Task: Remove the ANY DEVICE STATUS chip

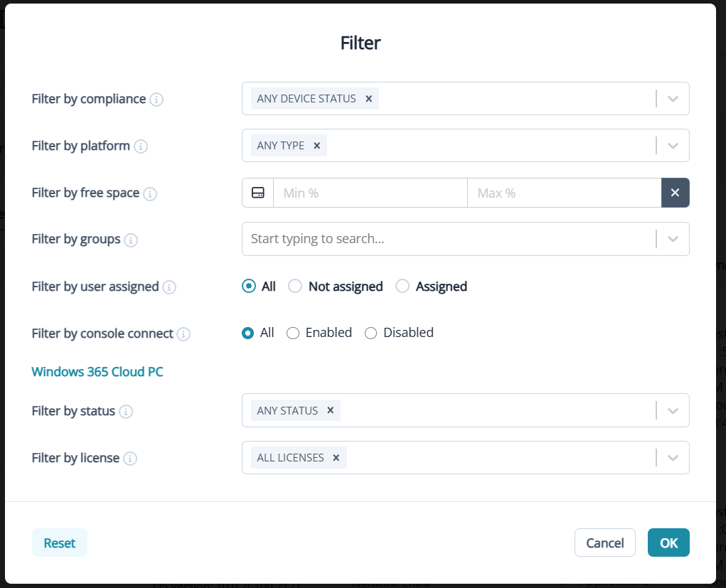Action: (368, 99)
